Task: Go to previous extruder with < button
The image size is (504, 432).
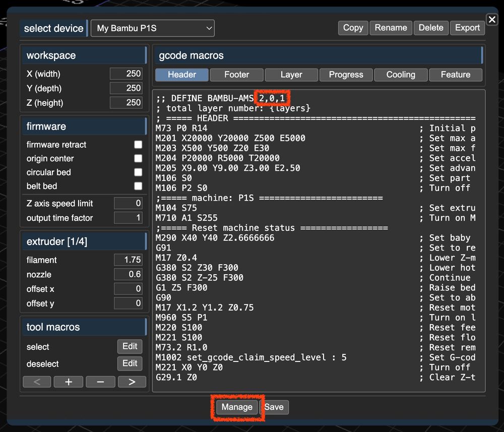Action: click(x=37, y=382)
